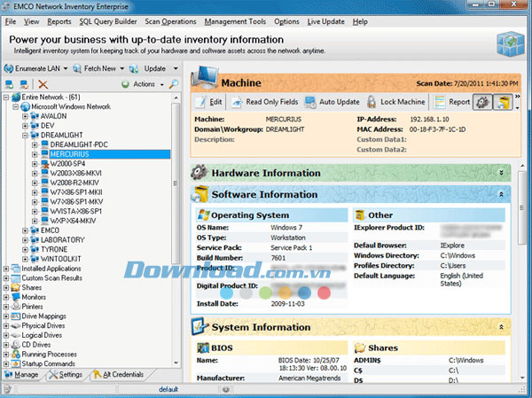This screenshot has height=398, width=532.
Task: Select the DREAMLIGHT-PDC machine
Action: coord(79,144)
